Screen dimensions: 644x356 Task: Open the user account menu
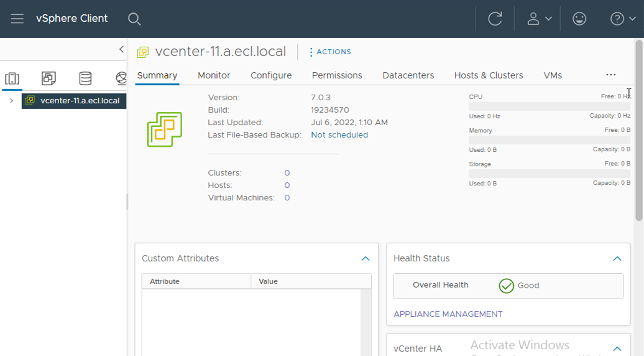pyautogui.click(x=539, y=19)
